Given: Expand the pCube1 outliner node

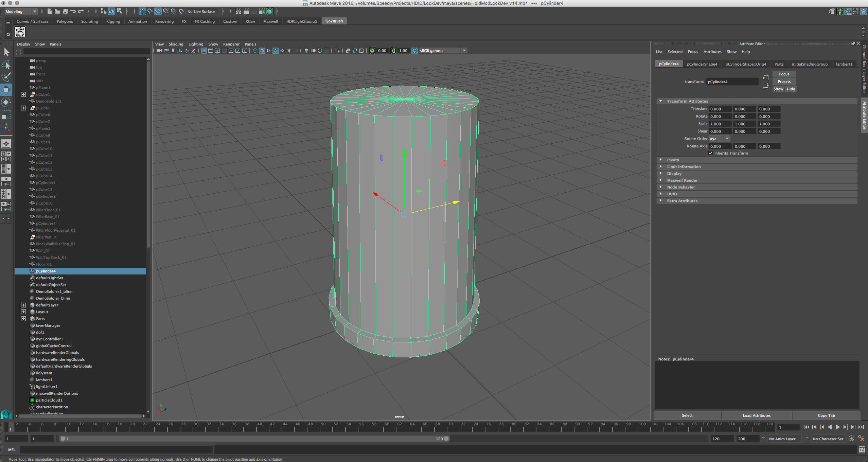Looking at the screenshot, I should (23, 94).
